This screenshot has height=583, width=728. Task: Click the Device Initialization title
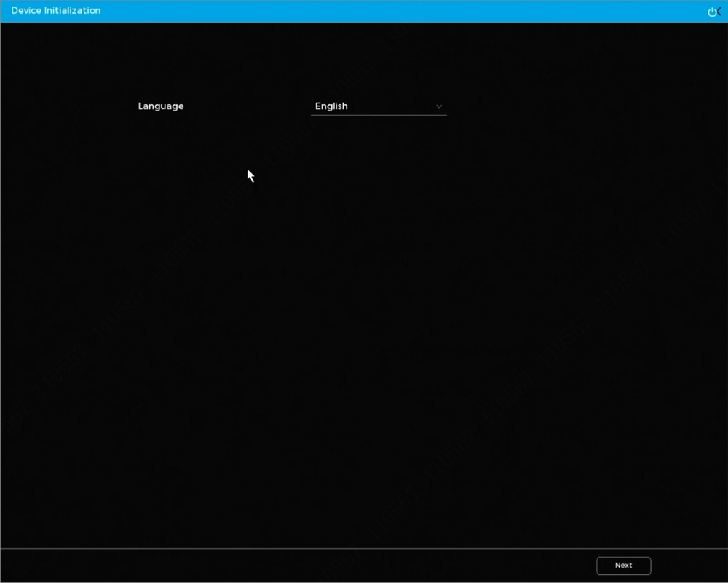(x=56, y=11)
